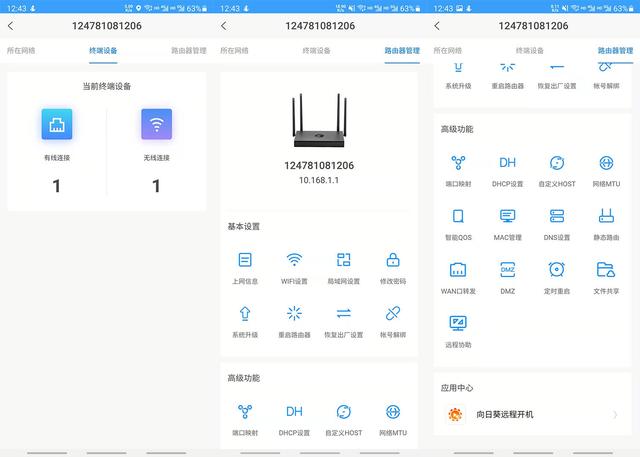Switch to 所在网络 tab in left screen
Image resolution: width=640 pixels, height=457 pixels.
[21, 51]
